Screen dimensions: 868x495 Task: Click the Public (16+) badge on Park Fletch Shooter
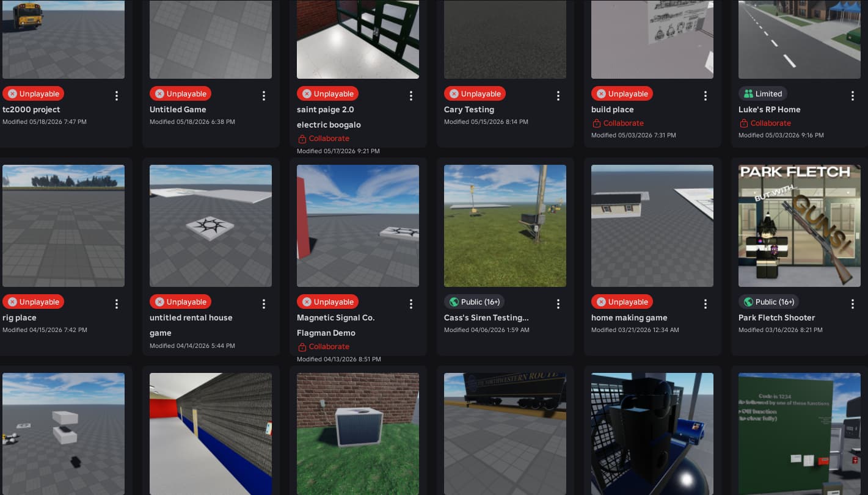[x=768, y=302]
